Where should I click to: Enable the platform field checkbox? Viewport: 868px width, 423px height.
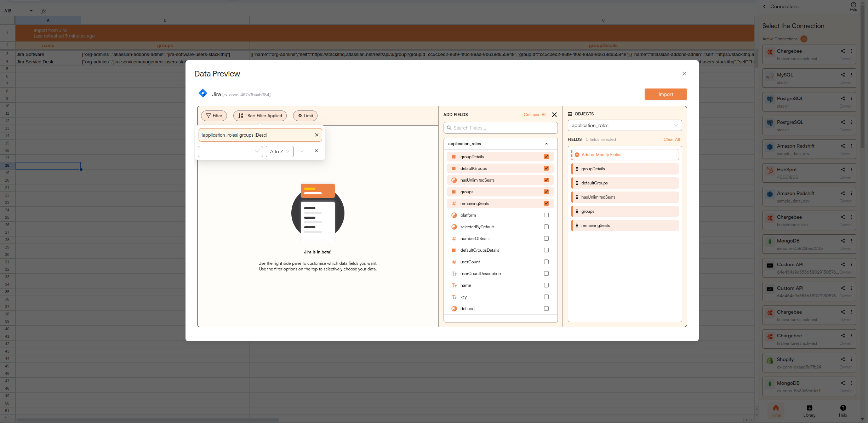click(x=546, y=215)
